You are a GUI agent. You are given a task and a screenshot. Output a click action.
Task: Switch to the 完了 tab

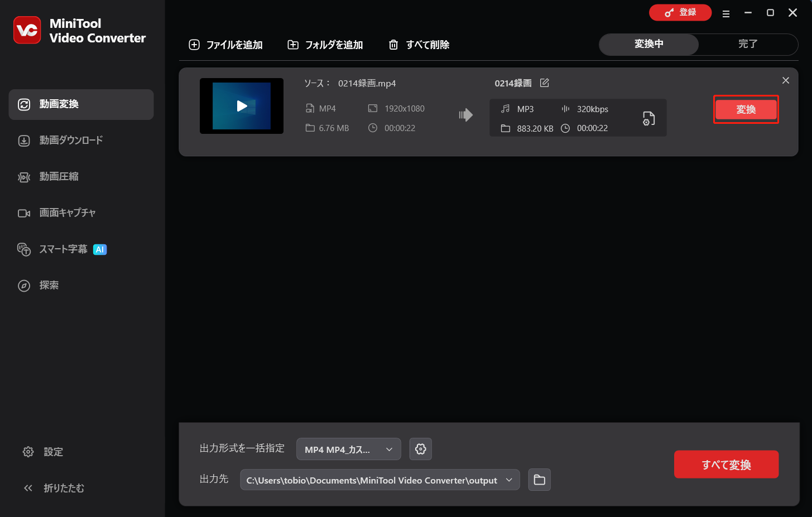pos(748,45)
